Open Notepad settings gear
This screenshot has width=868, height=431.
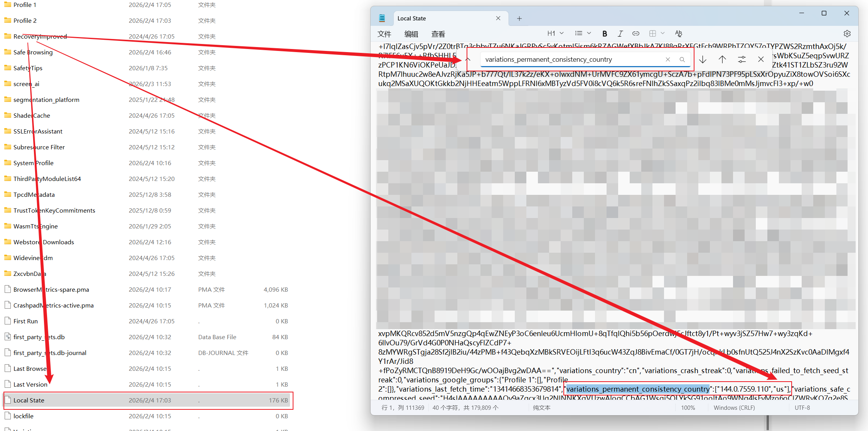click(x=847, y=34)
